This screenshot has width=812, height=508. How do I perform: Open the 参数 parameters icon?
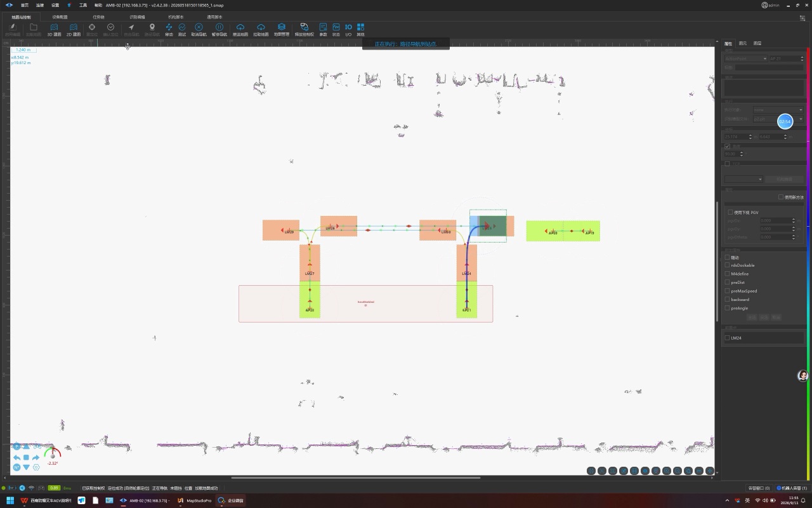(x=323, y=30)
